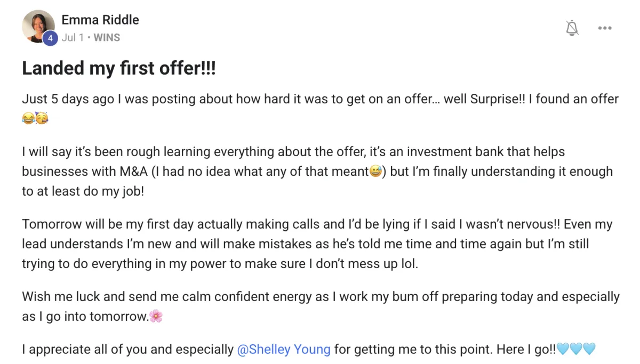Click the first blue heart emoji
Screen dimensions: 640x364
point(563,350)
